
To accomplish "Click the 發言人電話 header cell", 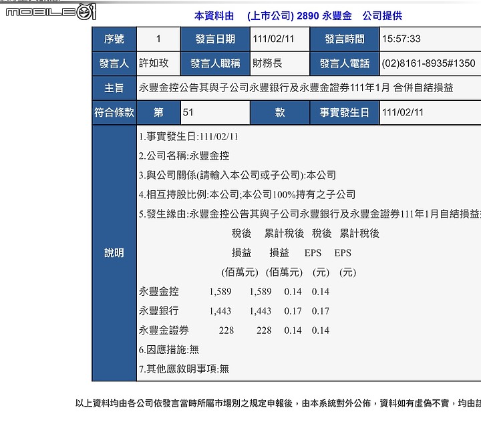I will click(345, 63).
